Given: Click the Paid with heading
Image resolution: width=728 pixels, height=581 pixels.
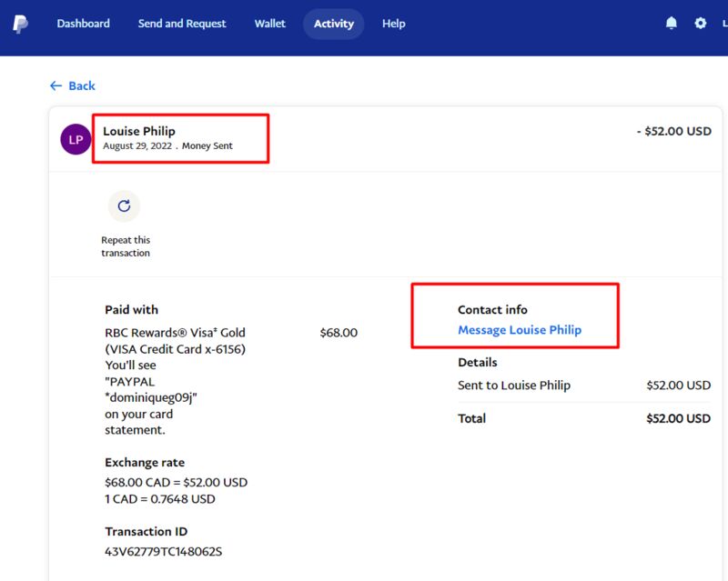Looking at the screenshot, I should pyautogui.click(x=131, y=309).
